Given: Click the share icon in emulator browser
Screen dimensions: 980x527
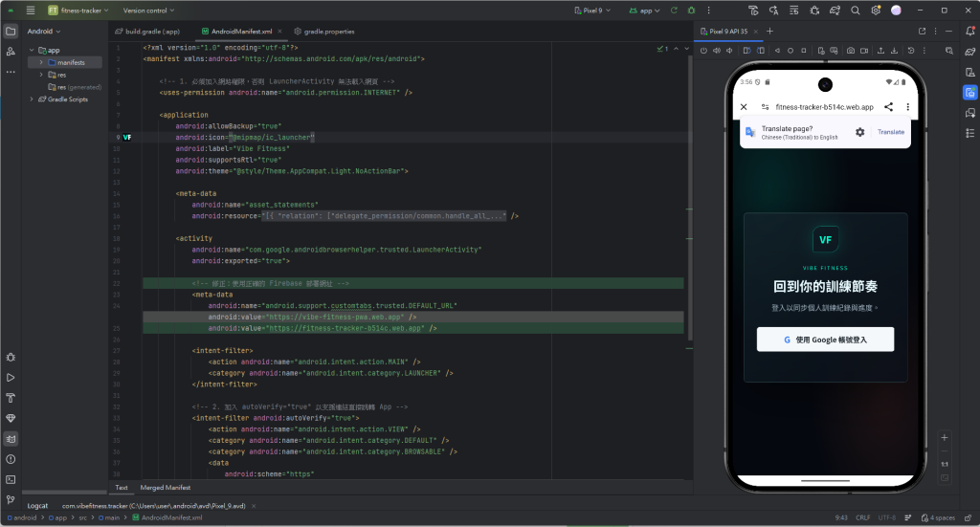Looking at the screenshot, I should coord(888,107).
